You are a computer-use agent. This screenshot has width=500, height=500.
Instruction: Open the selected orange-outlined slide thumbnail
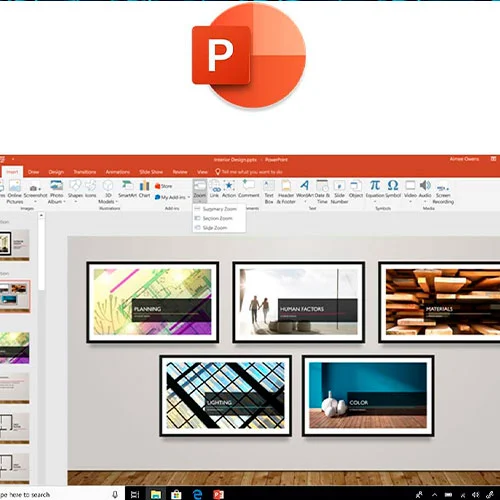pos(15,296)
